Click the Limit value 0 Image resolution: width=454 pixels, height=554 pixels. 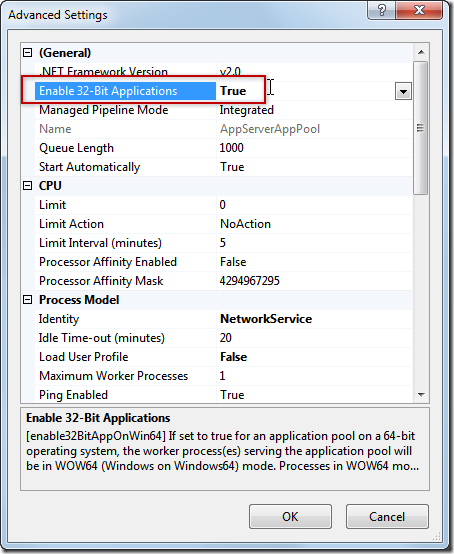tap(223, 205)
